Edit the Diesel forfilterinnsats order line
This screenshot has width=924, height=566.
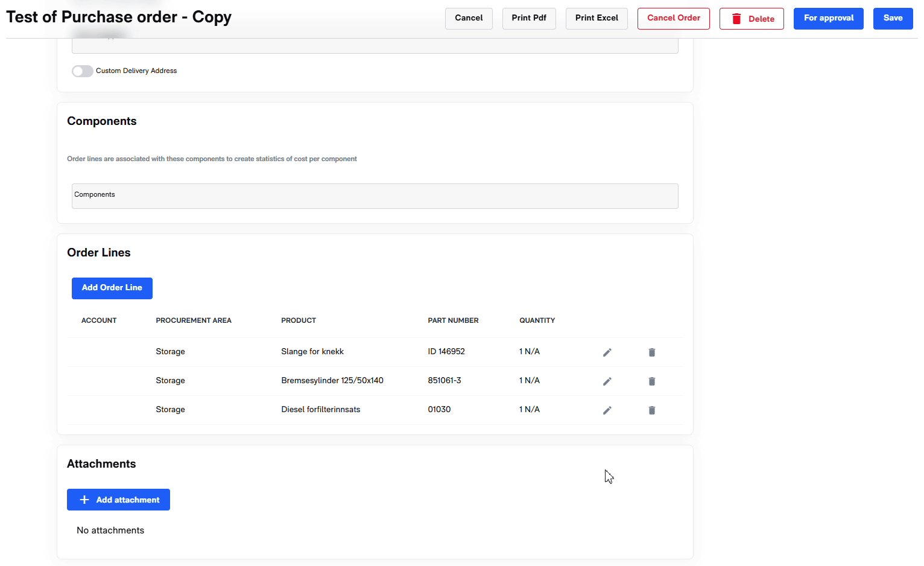click(607, 410)
